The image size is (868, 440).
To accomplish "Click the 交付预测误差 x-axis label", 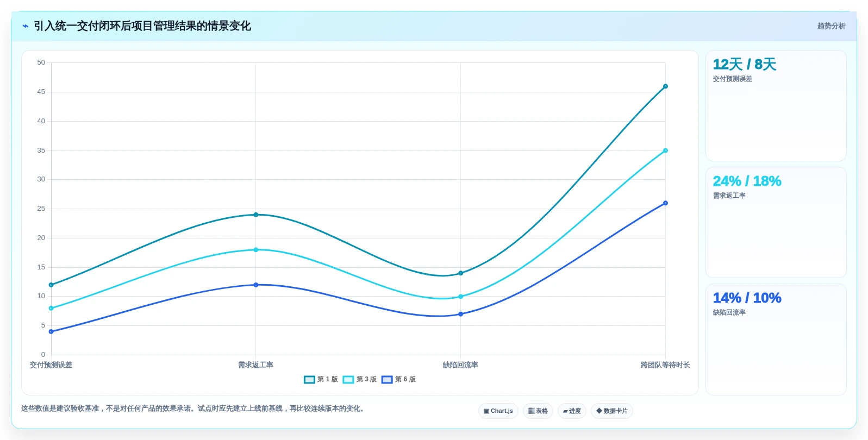I will pyautogui.click(x=51, y=365).
